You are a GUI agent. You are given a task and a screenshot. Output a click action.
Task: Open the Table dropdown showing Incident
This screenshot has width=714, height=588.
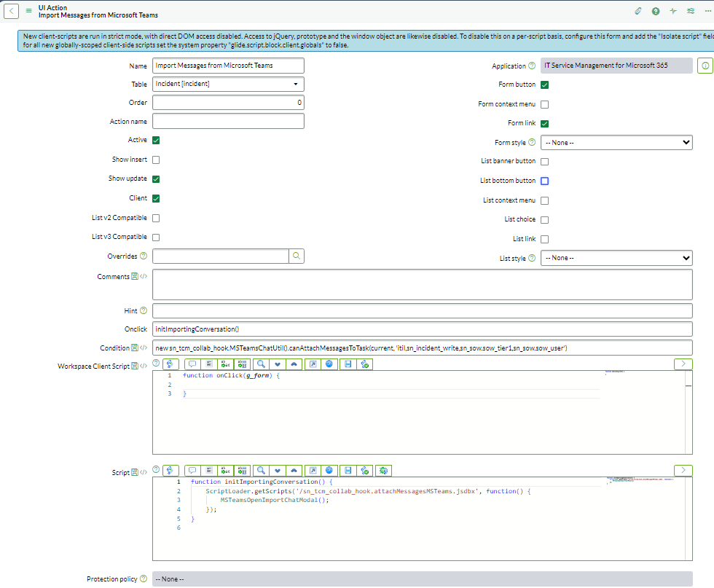(x=228, y=84)
